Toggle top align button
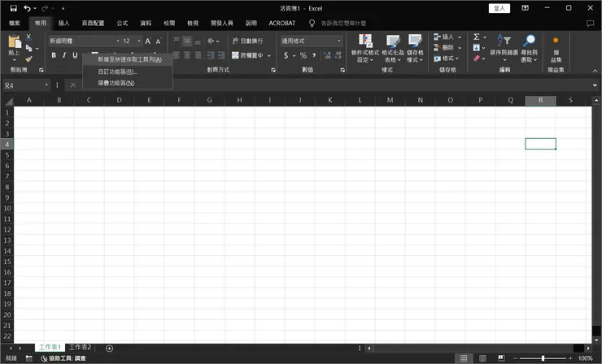 (177, 41)
